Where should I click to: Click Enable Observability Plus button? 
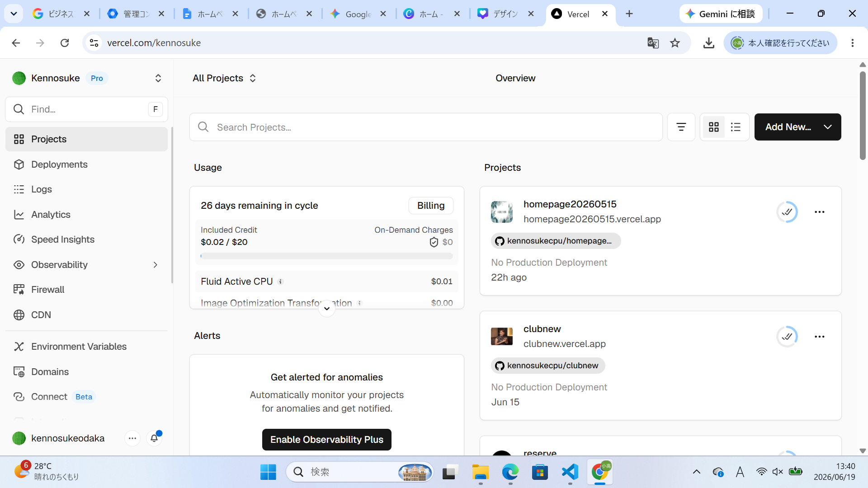[x=327, y=440]
